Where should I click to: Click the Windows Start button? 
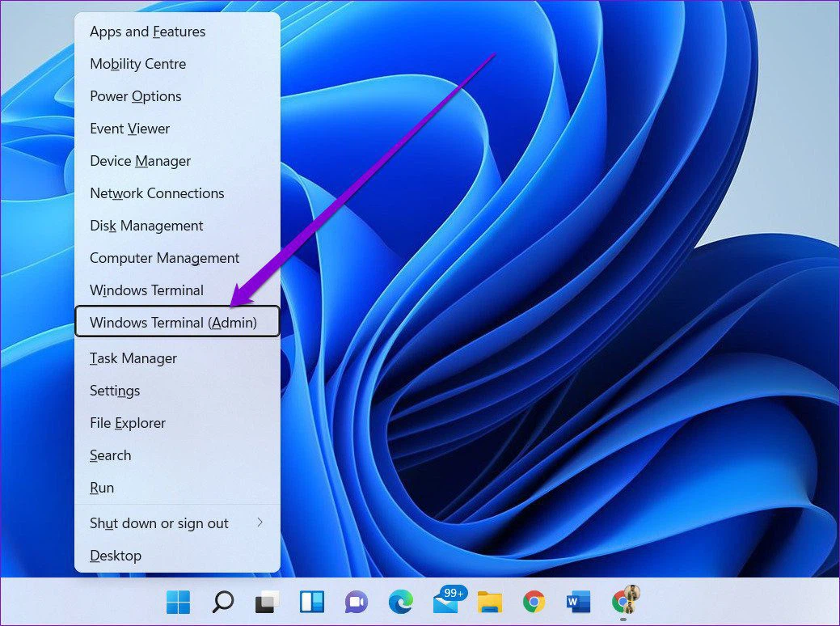[178, 602]
